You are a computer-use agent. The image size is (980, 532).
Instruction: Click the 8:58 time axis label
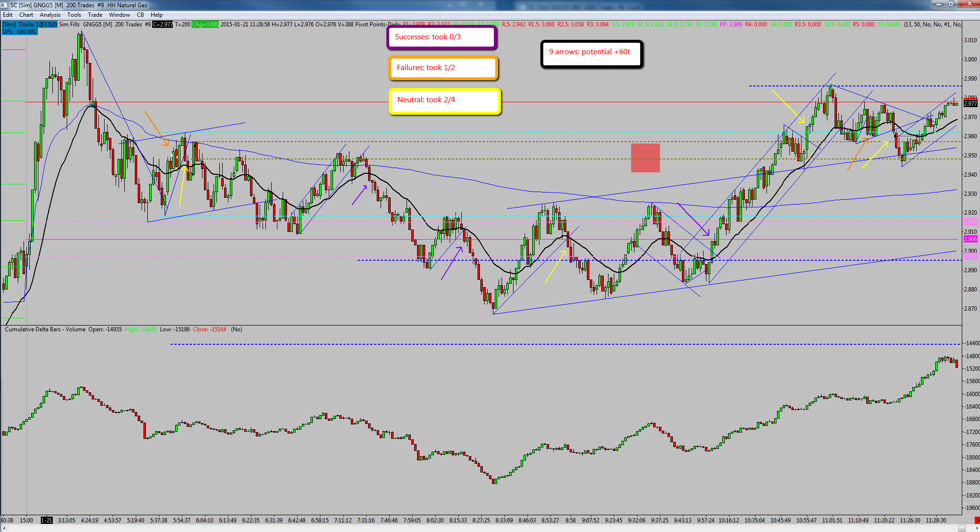pyautogui.click(x=571, y=520)
